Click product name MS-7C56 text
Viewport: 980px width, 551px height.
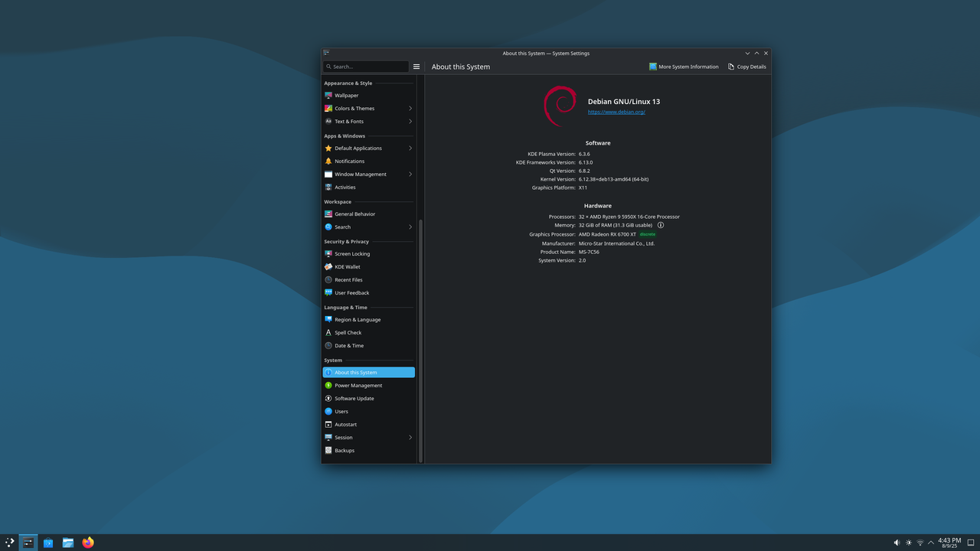[x=589, y=252]
